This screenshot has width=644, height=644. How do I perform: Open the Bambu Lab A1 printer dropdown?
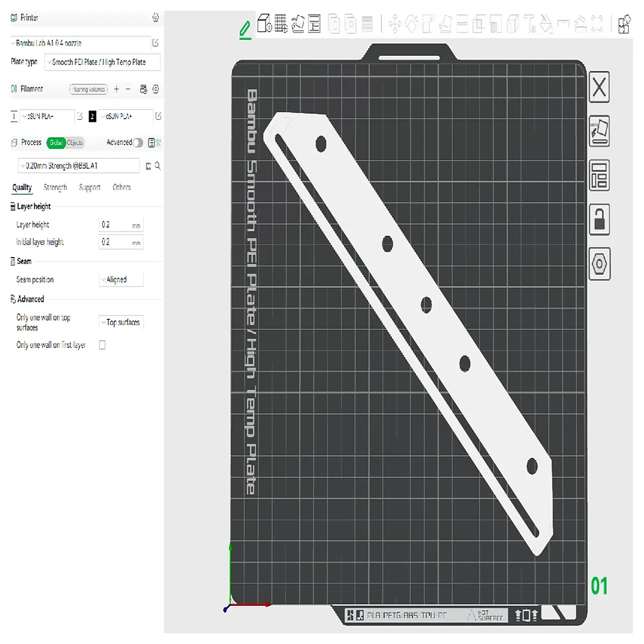80,43
